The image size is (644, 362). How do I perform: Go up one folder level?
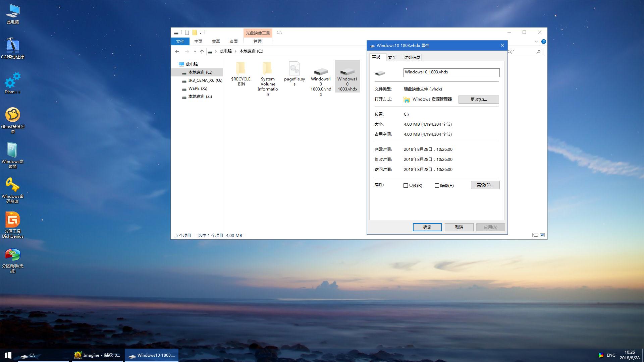pos(202,51)
